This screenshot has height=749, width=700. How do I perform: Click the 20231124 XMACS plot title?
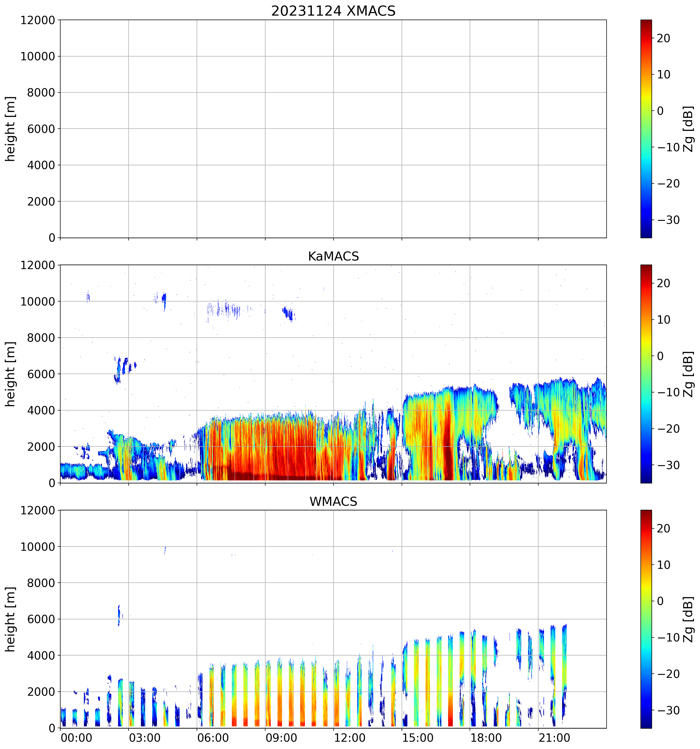point(333,11)
